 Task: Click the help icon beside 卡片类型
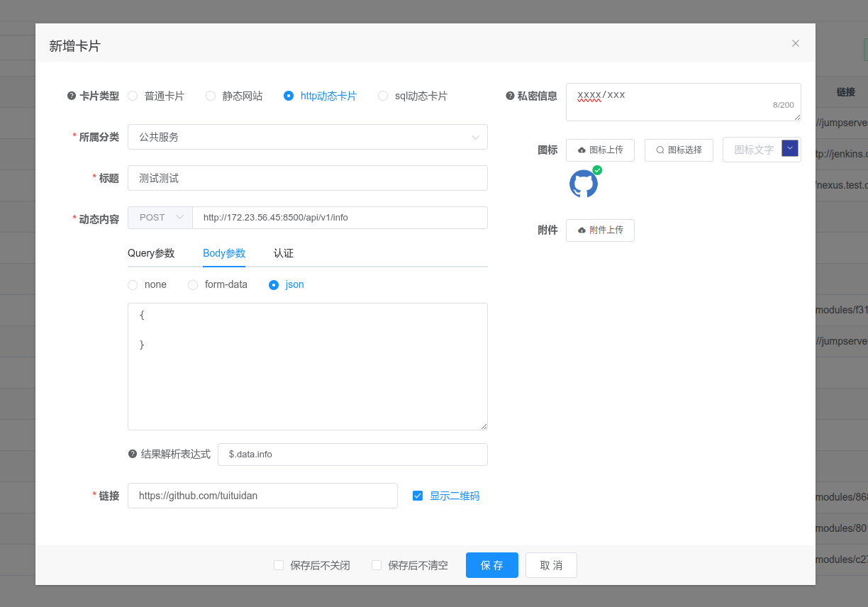72,96
